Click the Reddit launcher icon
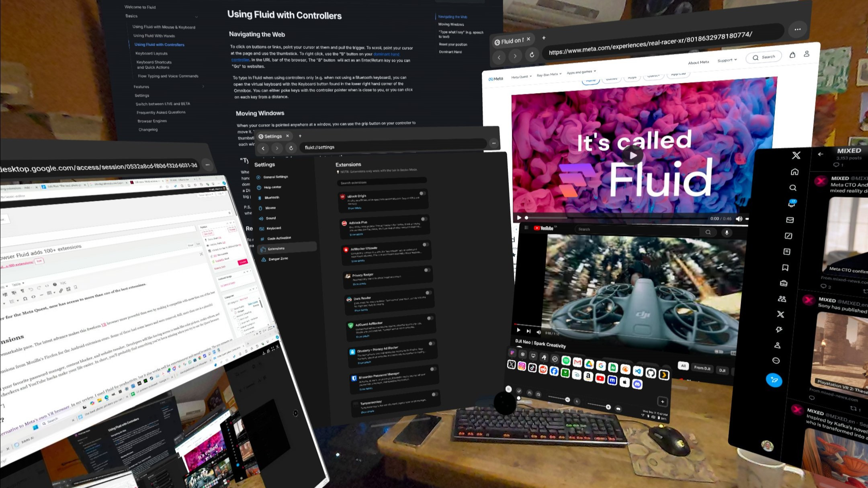This screenshot has height=488, width=868. pyautogui.click(x=543, y=370)
